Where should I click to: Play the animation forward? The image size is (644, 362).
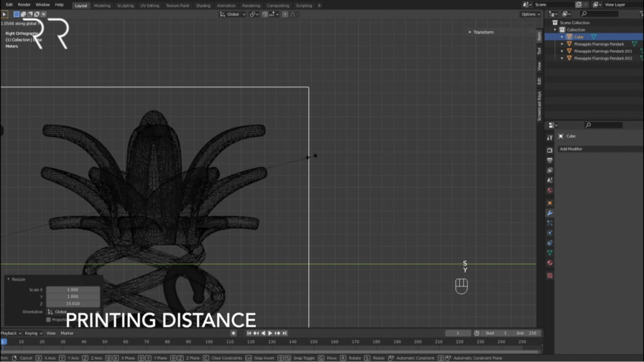tap(270, 333)
